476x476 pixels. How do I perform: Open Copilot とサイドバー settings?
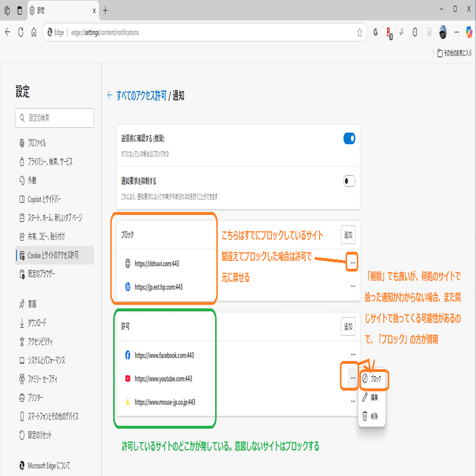55,199
